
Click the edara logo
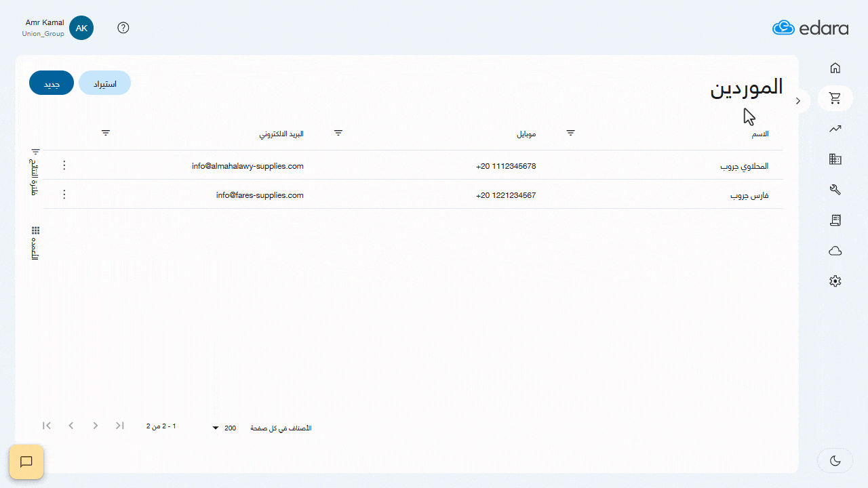click(x=810, y=28)
